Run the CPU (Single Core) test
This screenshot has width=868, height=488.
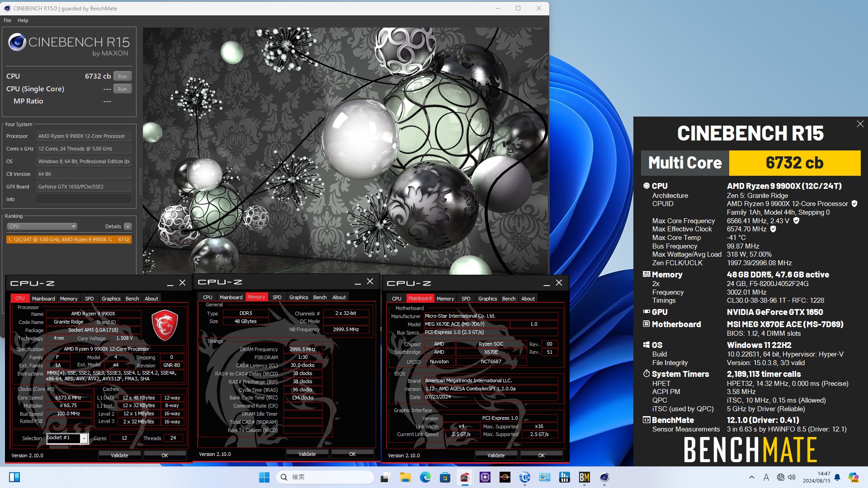click(x=123, y=89)
